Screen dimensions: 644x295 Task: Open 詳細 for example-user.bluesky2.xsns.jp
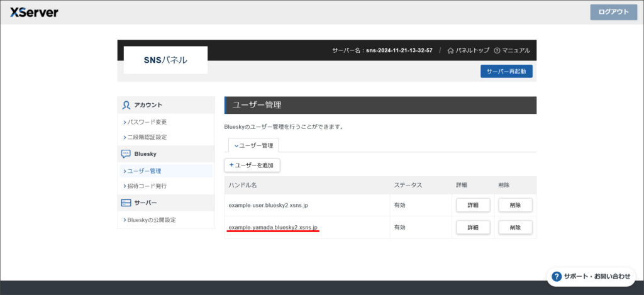click(x=473, y=205)
